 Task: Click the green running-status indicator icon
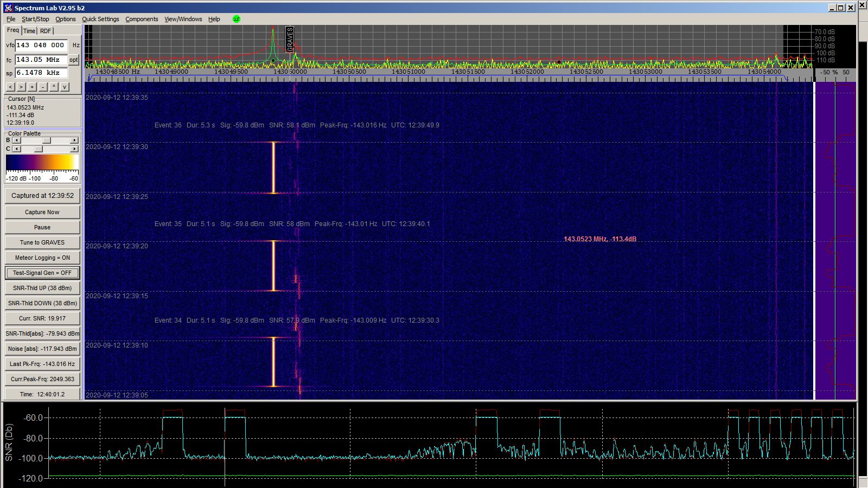(x=237, y=19)
